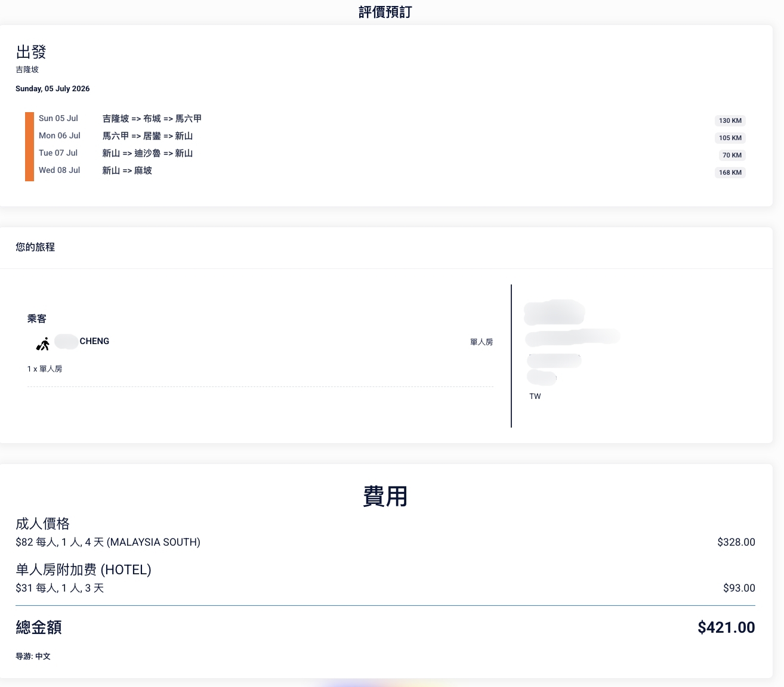This screenshot has width=784, height=687.
Task: Click the 單人房 room type beside CHENG
Action: [481, 342]
